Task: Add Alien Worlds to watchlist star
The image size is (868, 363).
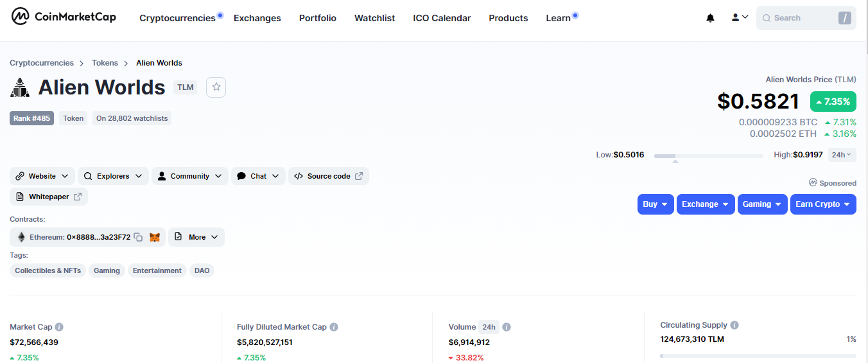Action: (x=216, y=87)
